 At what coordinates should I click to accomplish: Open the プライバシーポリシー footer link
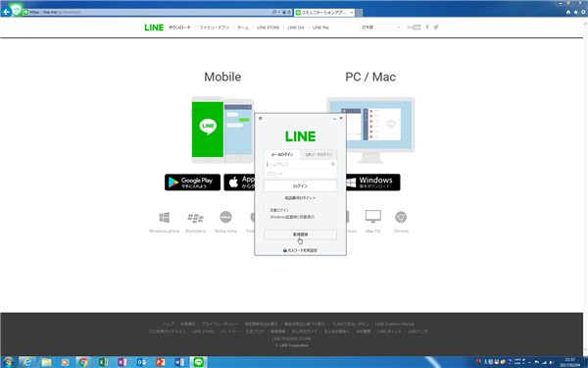coord(220,324)
